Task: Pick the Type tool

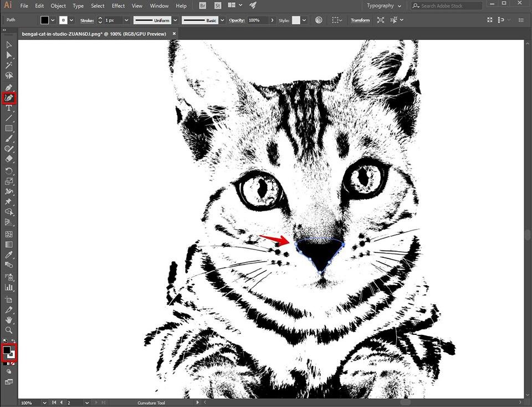Action: click(9, 108)
